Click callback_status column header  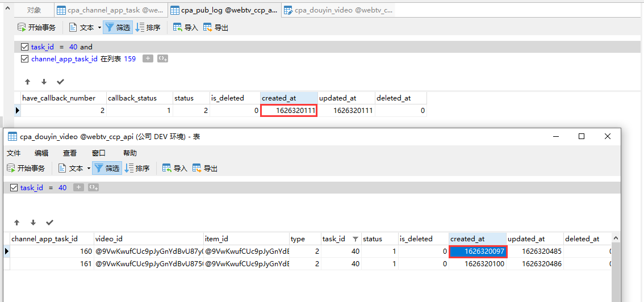coord(139,98)
